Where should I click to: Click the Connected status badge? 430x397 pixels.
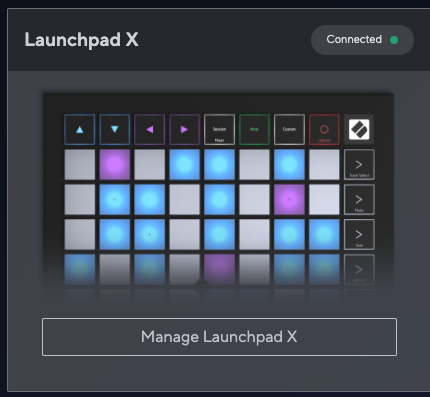[x=362, y=40]
